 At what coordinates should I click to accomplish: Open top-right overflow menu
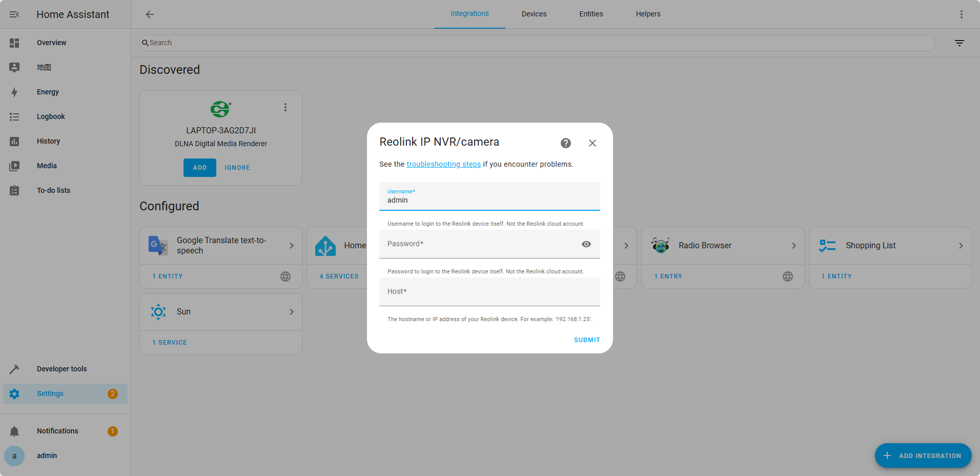click(962, 14)
